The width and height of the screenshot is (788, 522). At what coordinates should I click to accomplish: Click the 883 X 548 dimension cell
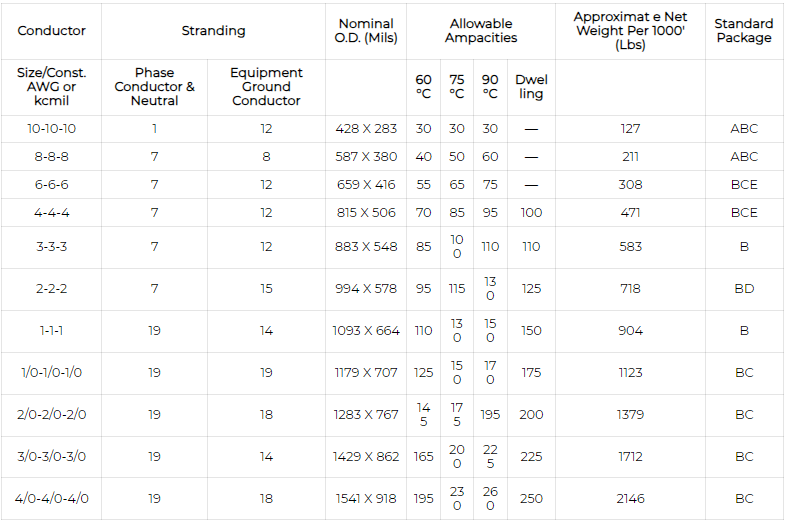(x=366, y=247)
